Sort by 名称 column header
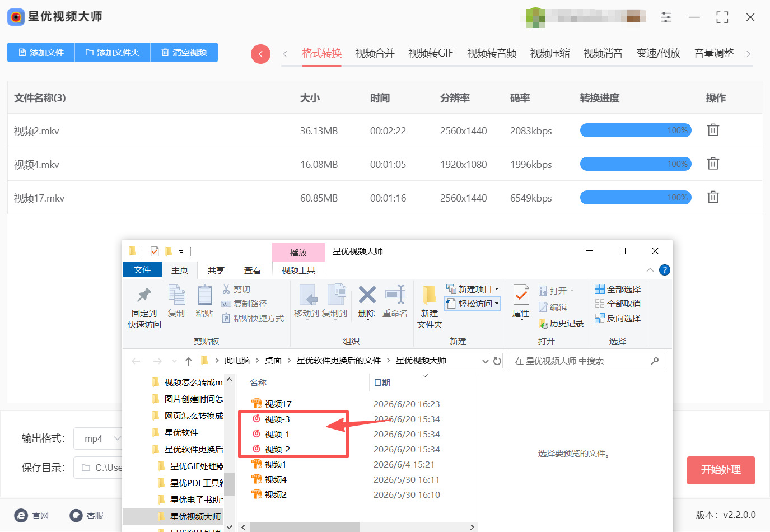The height and width of the screenshot is (532, 770). [x=258, y=382]
